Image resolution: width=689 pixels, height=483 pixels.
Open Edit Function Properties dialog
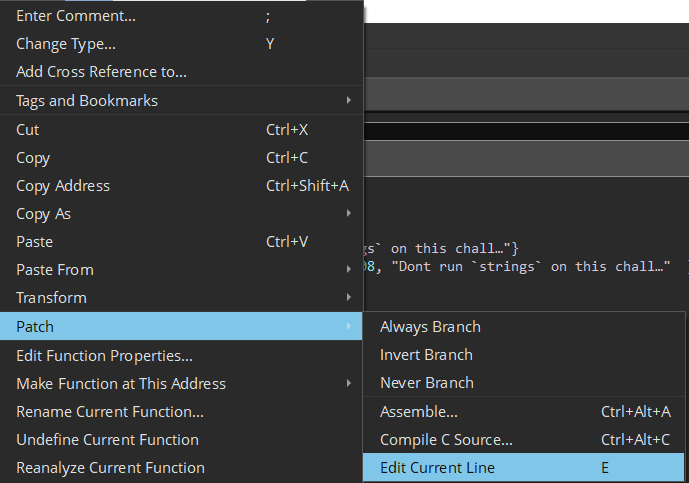104,356
